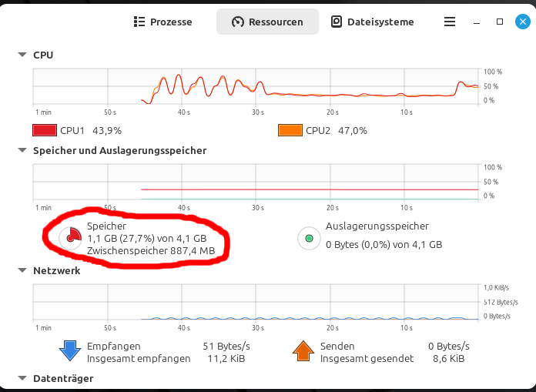Collapse Speicher und Auslagerungsspeicher section
Screen dimensions: 536x392
(22, 150)
